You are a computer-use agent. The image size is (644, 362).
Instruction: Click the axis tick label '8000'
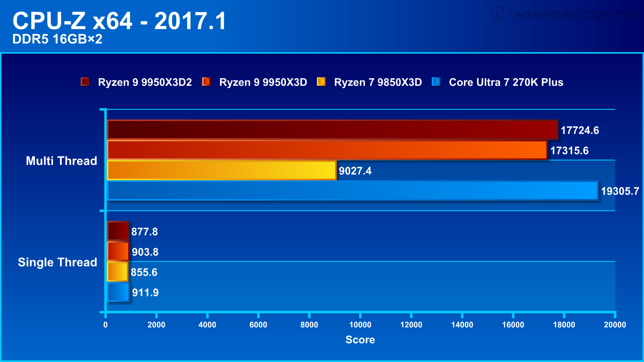(x=309, y=325)
